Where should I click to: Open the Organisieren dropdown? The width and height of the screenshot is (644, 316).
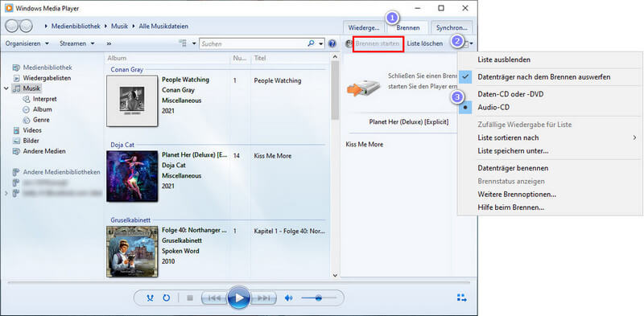[27, 43]
